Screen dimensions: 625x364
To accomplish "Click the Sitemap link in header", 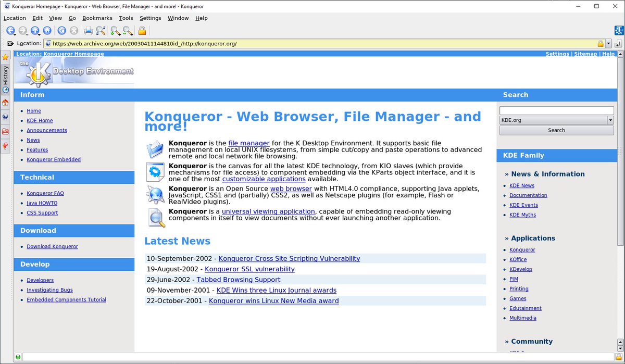I will click(586, 54).
